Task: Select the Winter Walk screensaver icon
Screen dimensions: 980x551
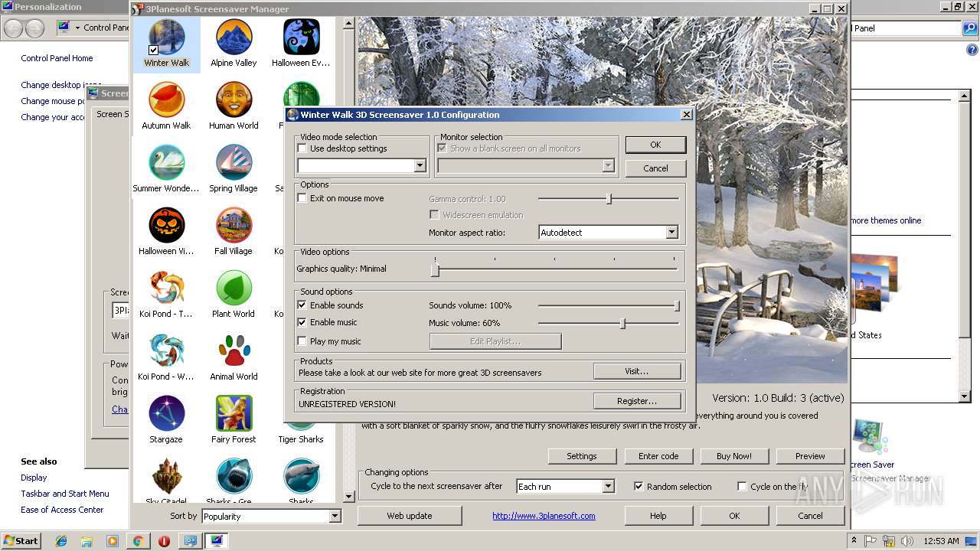Action: (167, 37)
